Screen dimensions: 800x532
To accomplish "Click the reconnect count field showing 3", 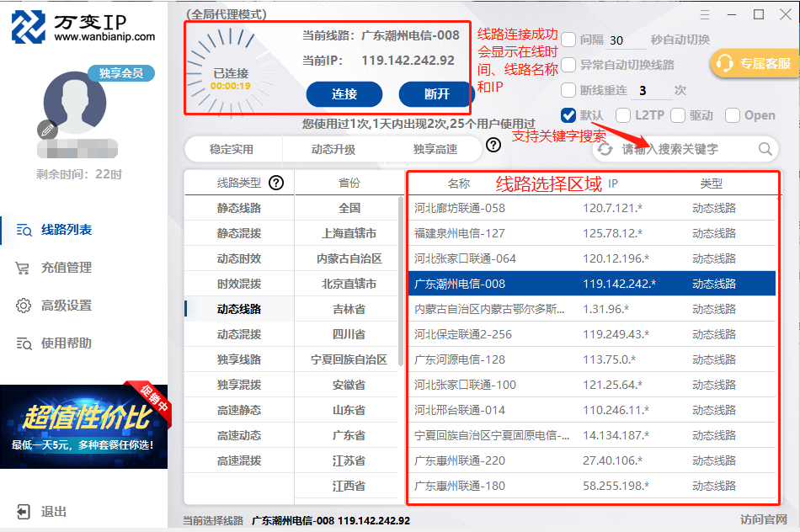I will [x=653, y=91].
